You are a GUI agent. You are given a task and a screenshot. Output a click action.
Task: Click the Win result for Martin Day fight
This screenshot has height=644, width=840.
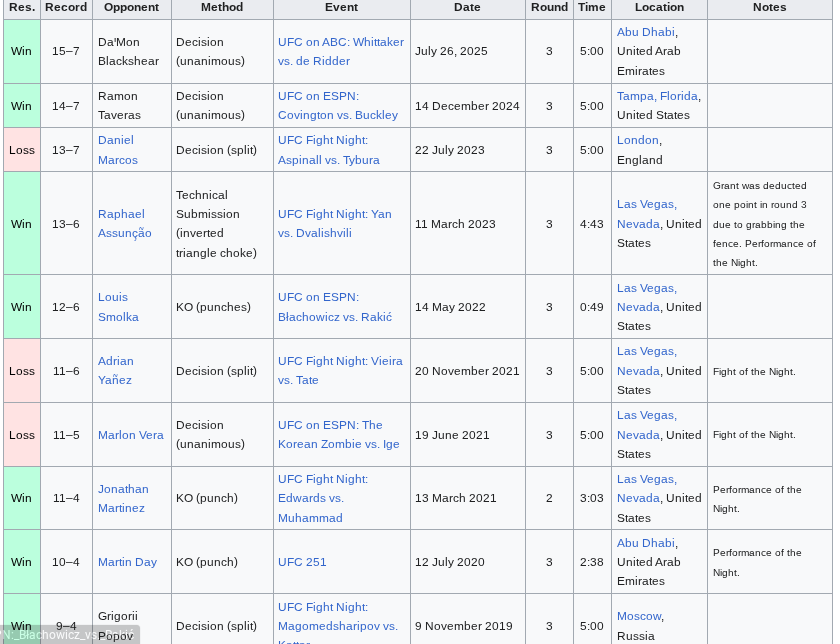tap(22, 562)
